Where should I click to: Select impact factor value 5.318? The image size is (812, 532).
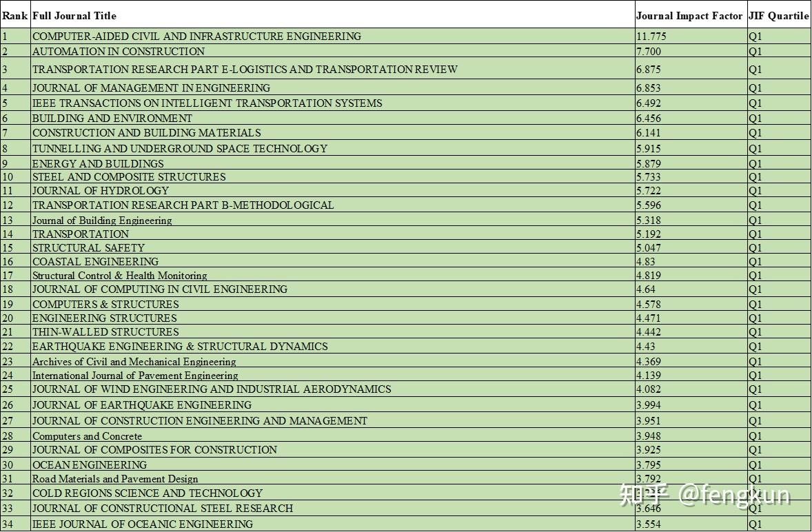(x=649, y=221)
